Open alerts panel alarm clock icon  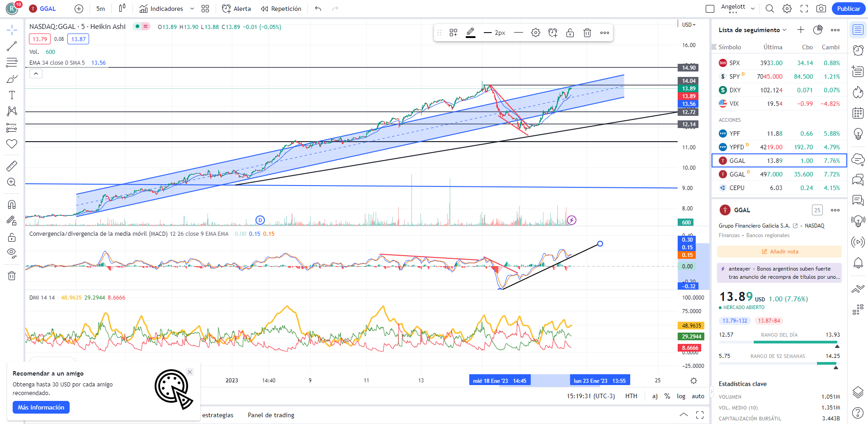tap(858, 50)
